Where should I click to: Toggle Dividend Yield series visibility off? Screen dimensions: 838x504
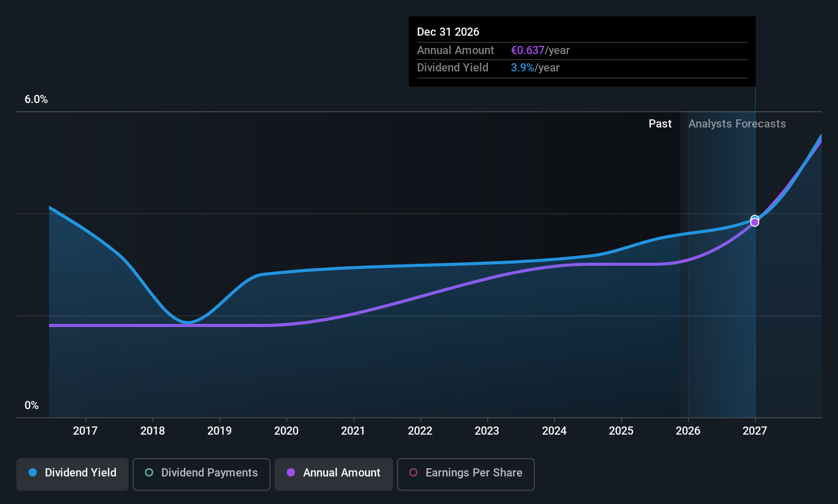click(x=72, y=473)
